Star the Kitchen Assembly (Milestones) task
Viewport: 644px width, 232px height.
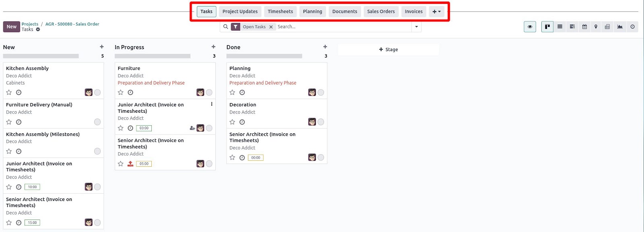[x=9, y=151]
